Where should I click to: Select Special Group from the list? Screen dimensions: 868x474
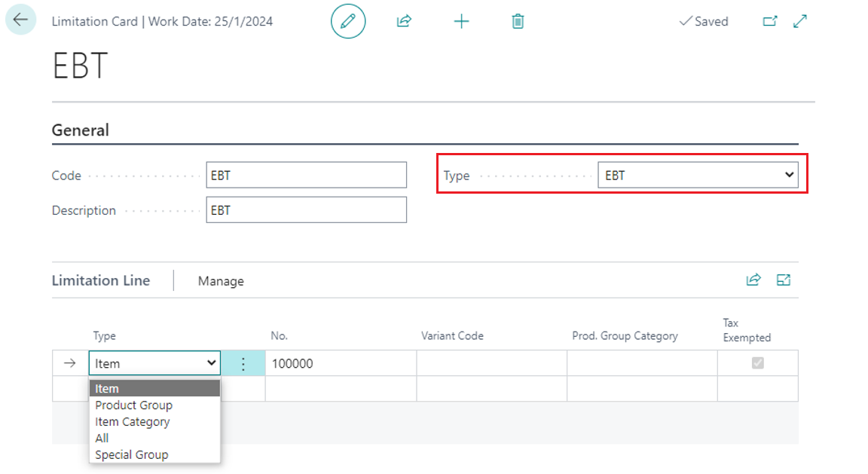pyautogui.click(x=132, y=455)
